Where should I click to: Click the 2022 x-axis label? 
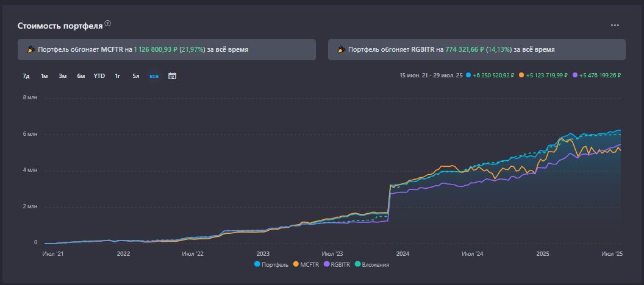pos(123,254)
